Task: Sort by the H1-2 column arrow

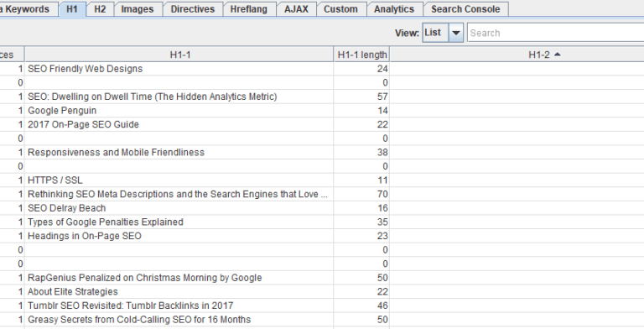Action: 558,55
